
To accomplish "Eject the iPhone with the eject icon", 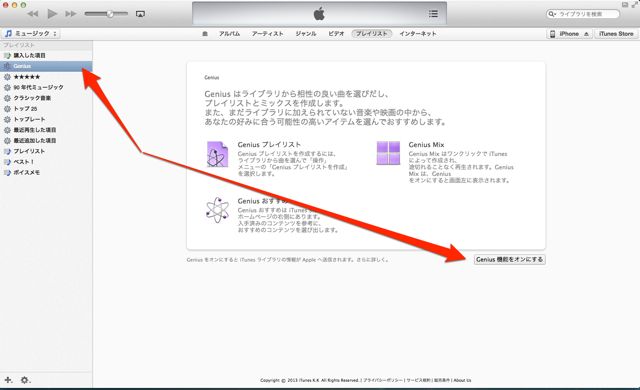I will click(x=586, y=34).
